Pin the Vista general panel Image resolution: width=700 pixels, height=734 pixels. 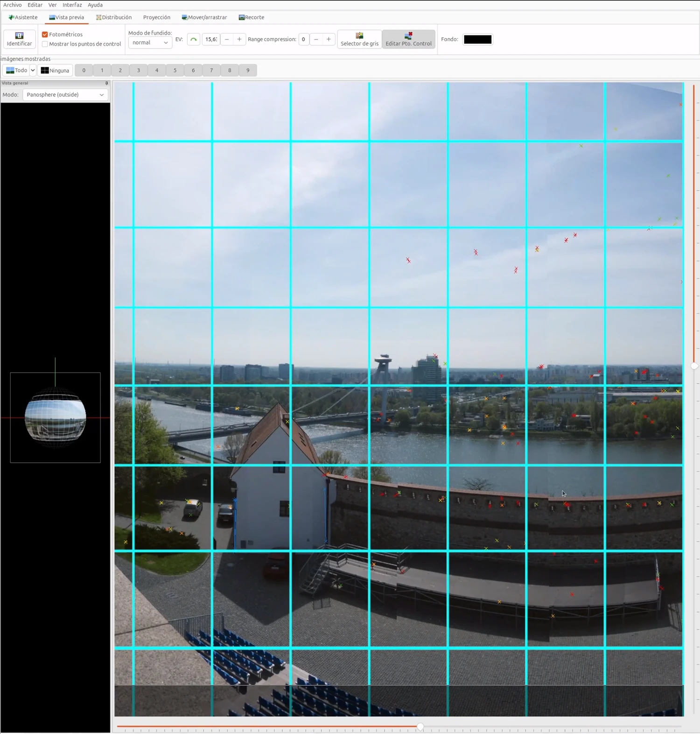tap(106, 83)
